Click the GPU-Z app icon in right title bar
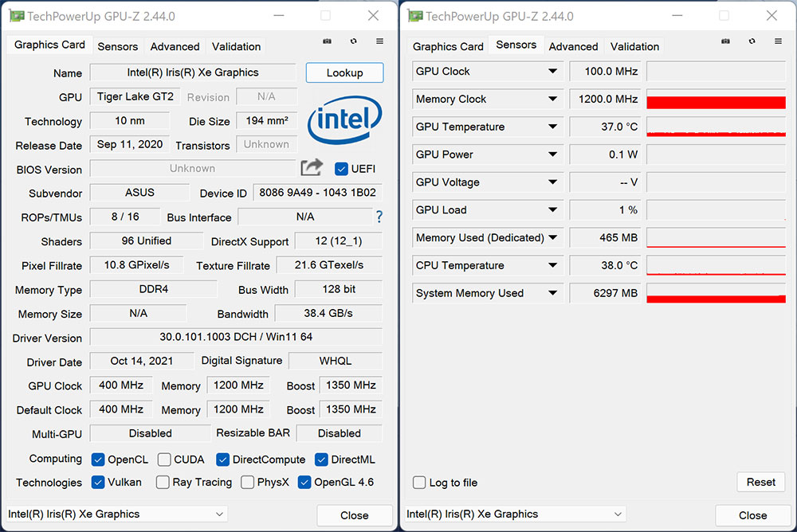 tap(415, 16)
